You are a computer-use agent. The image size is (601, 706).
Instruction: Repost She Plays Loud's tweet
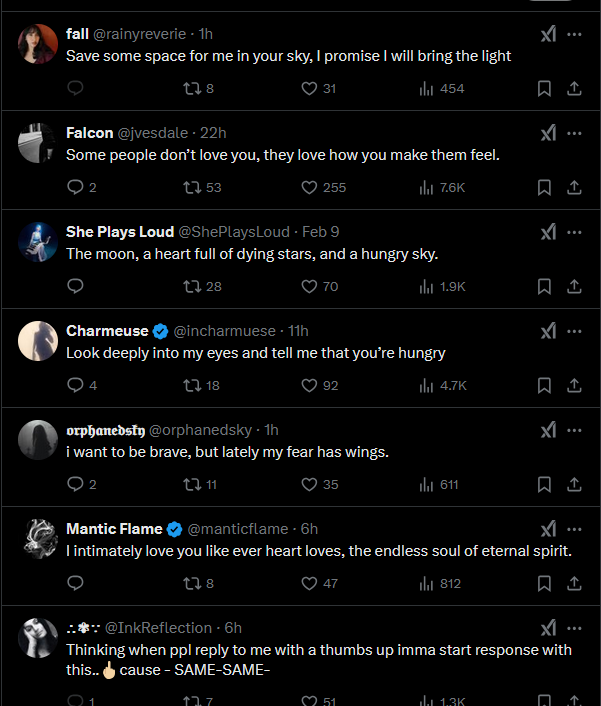[193, 286]
